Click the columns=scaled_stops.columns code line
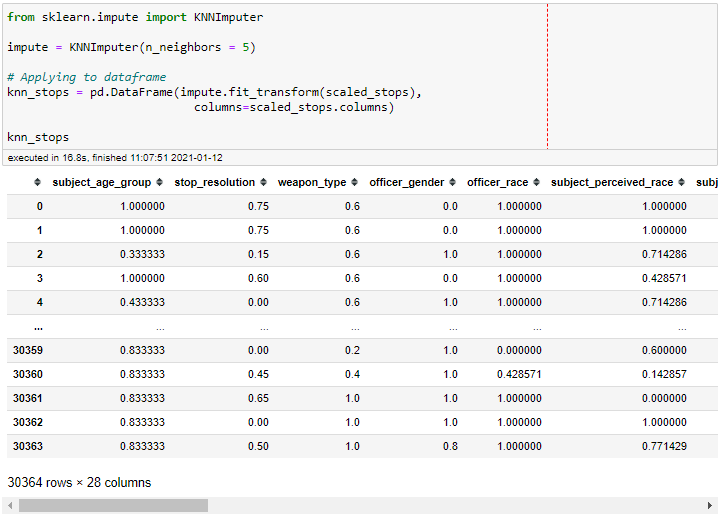723x518 pixels. pyautogui.click(x=294, y=107)
